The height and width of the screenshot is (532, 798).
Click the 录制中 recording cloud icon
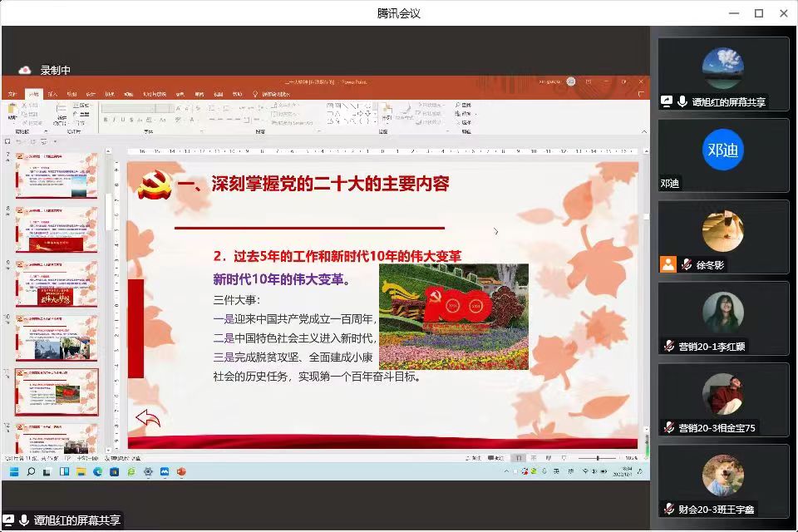26,71
